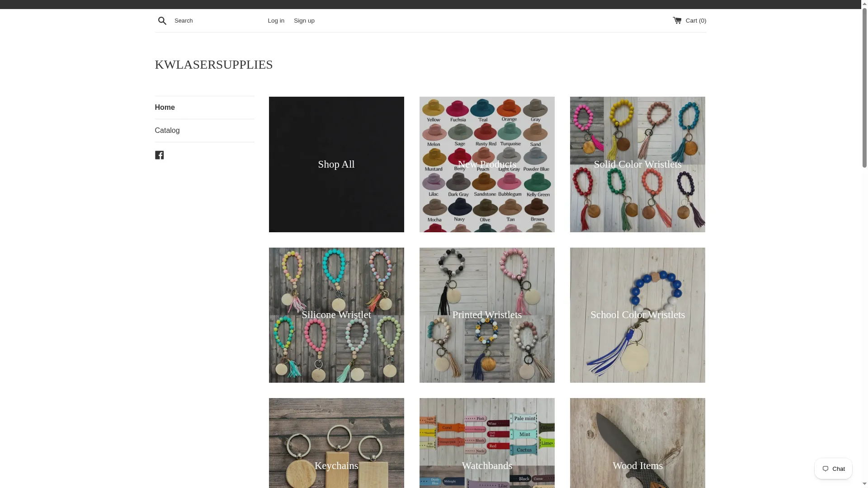Open the Shop All collection tile
Viewport: 868px width, 488px height.
tap(336, 164)
